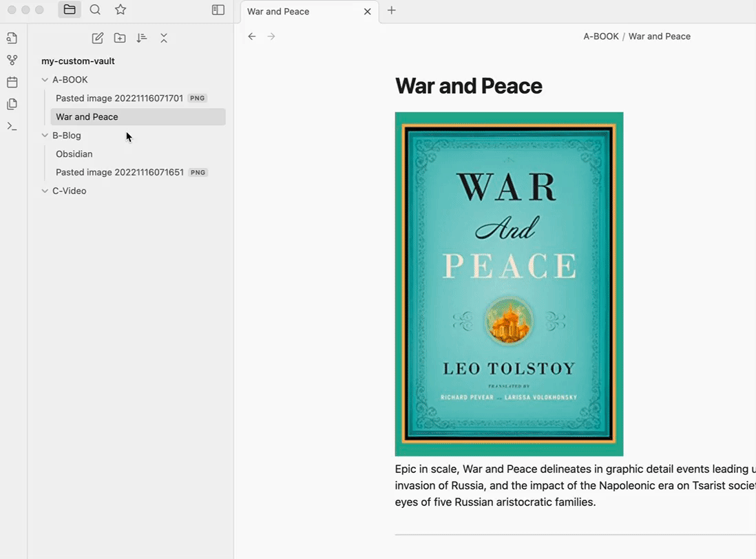Collapse all folders icon
This screenshot has width=756, height=559.
point(164,38)
